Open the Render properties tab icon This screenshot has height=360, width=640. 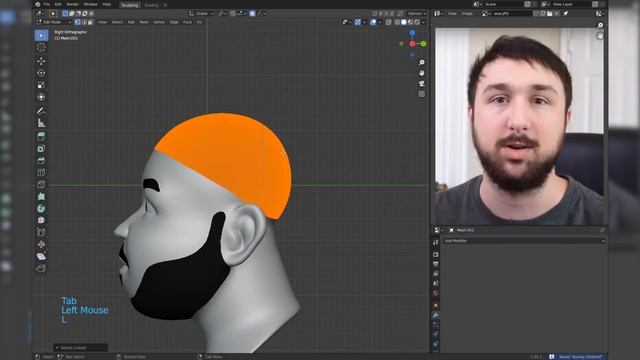pos(436,254)
